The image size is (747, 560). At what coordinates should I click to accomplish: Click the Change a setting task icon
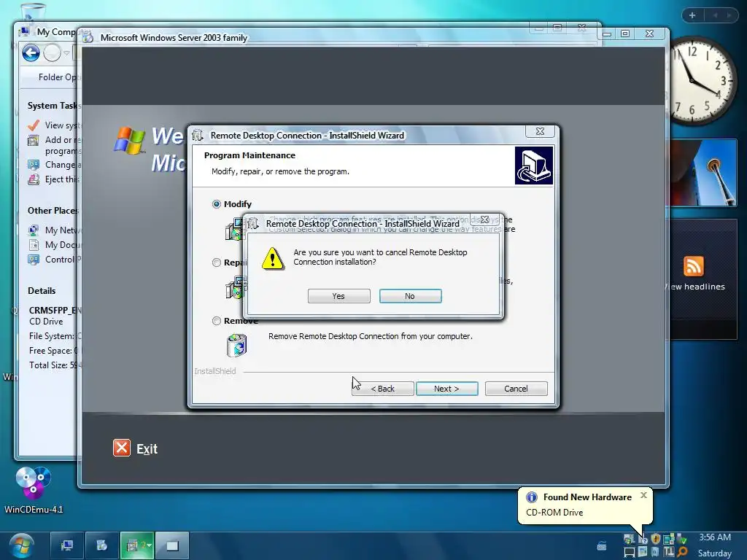coord(34,165)
